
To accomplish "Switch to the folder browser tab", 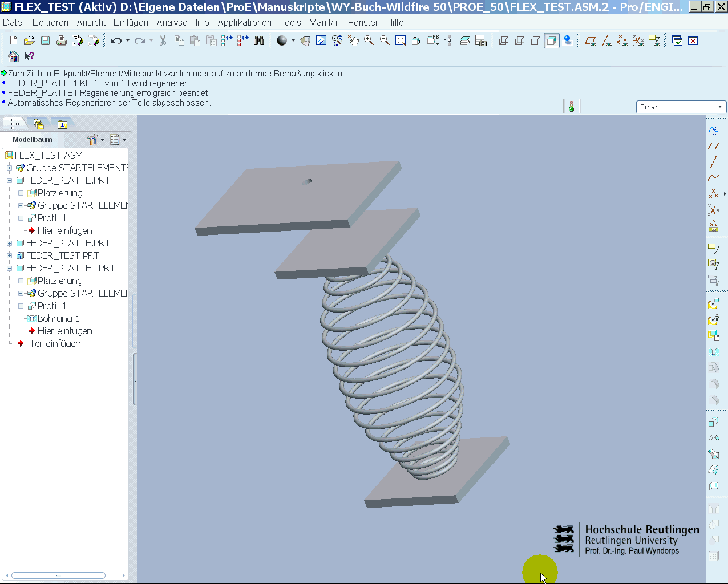I will click(x=38, y=124).
